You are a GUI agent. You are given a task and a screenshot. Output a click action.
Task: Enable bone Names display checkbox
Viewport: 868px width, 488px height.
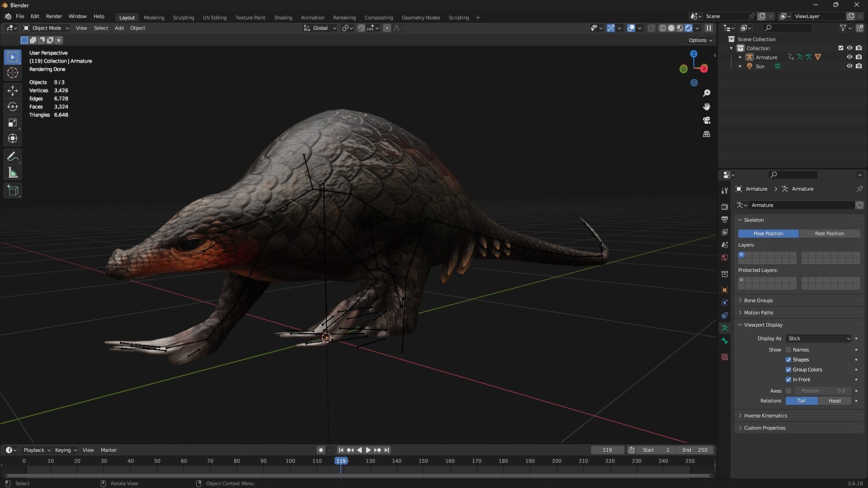788,350
